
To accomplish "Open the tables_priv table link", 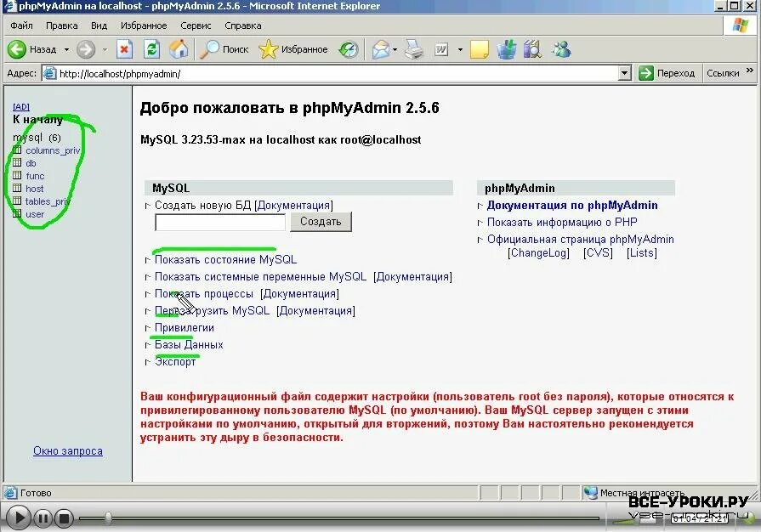I will point(48,201).
